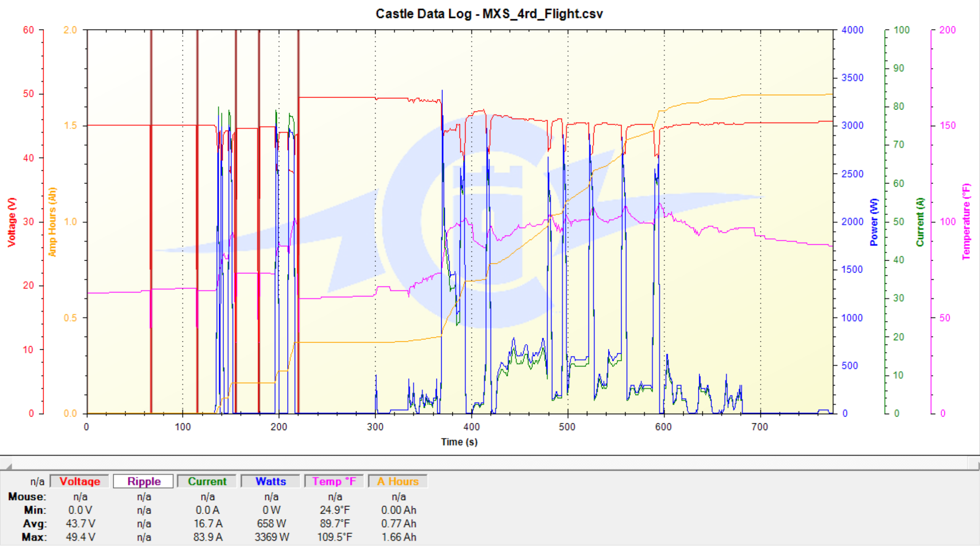This screenshot has width=980, height=546.
Task: Click the Avg voltage value 43.7 V
Action: click(80, 524)
